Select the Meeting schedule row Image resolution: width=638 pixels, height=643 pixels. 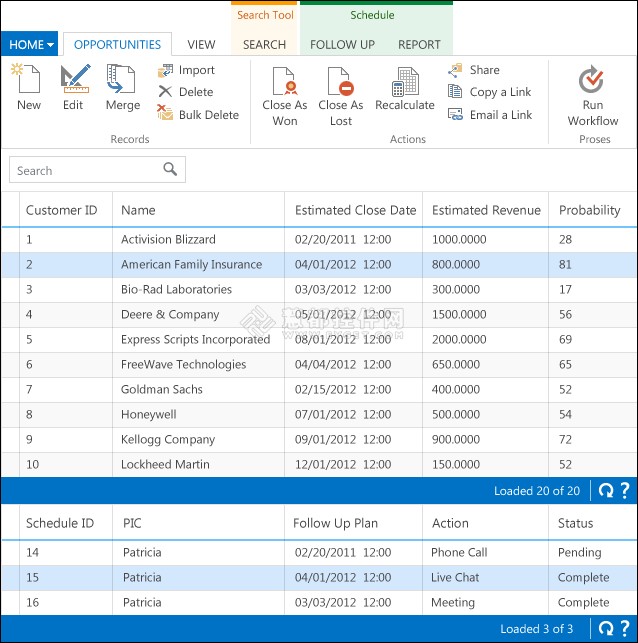pos(319,602)
